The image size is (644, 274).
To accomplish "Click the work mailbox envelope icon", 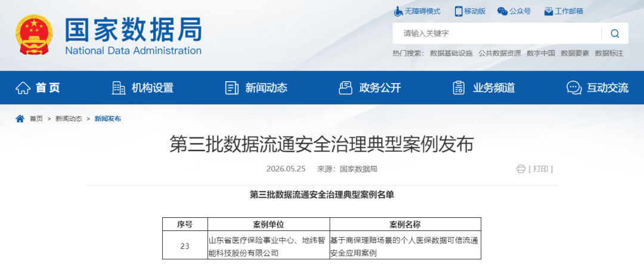I will pyautogui.click(x=549, y=11).
